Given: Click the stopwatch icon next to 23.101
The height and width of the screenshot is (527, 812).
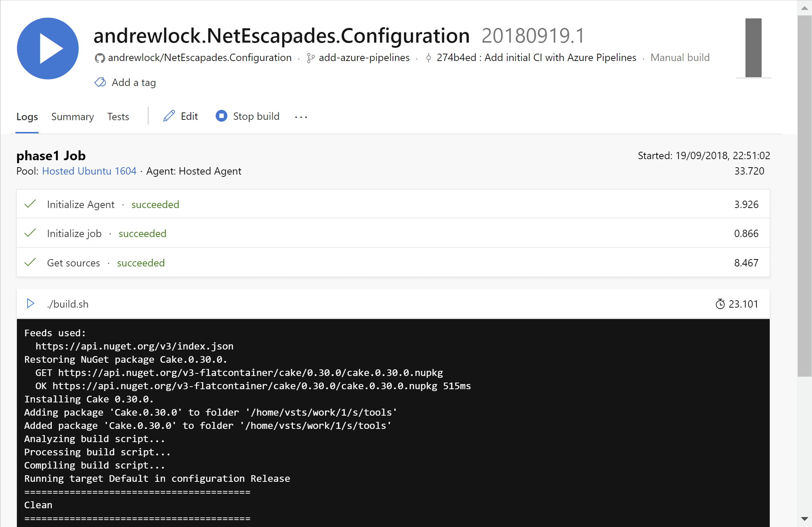Looking at the screenshot, I should [x=720, y=304].
